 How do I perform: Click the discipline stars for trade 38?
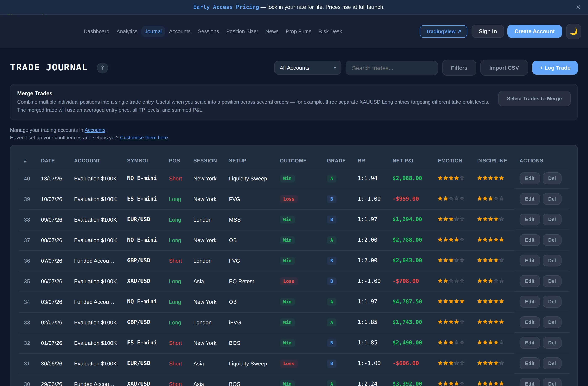[490, 219]
